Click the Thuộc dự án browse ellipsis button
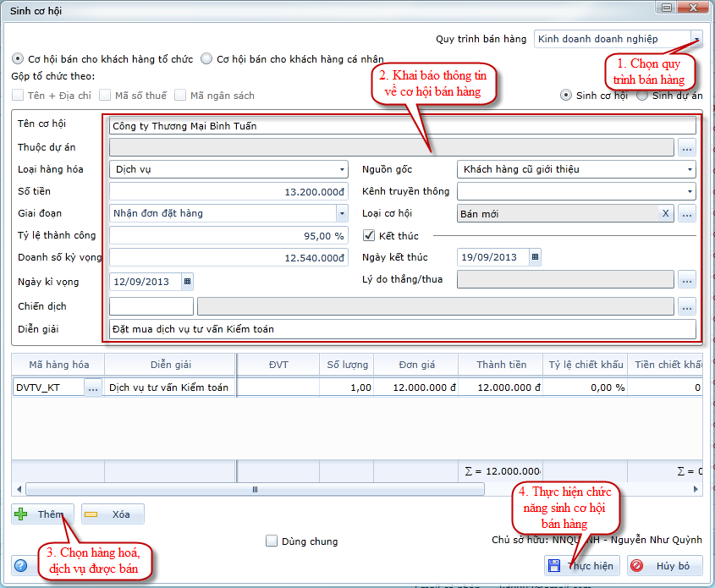Image resolution: width=715 pixels, height=588 pixels. click(686, 148)
